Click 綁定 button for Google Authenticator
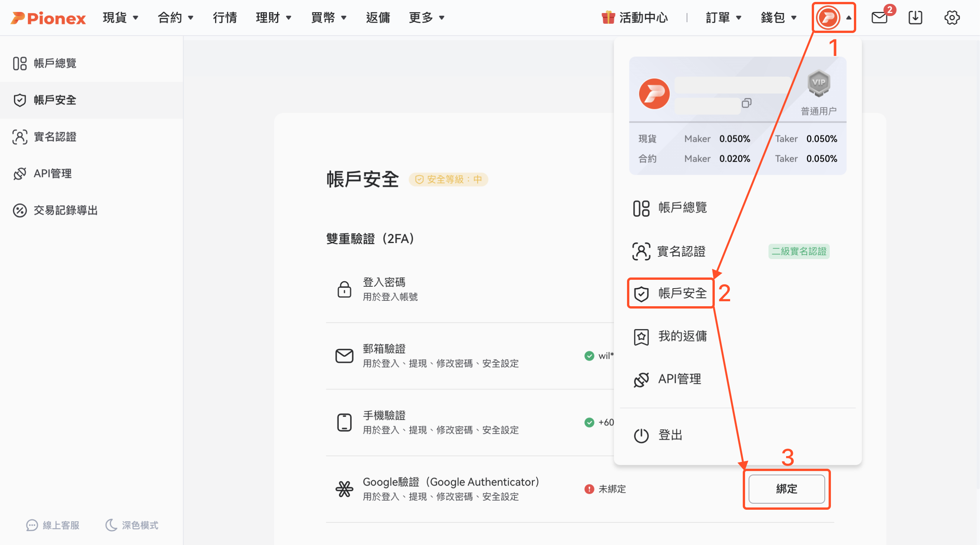 [786, 489]
